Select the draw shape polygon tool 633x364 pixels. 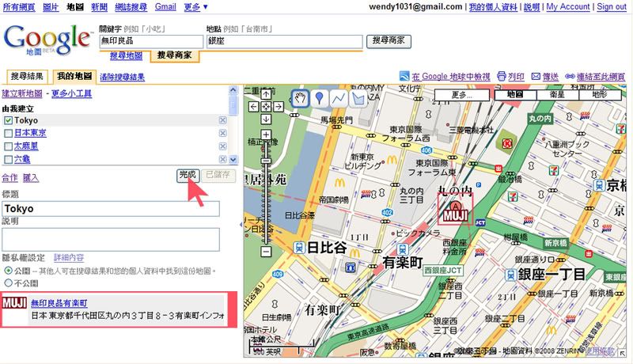pyautogui.click(x=358, y=98)
